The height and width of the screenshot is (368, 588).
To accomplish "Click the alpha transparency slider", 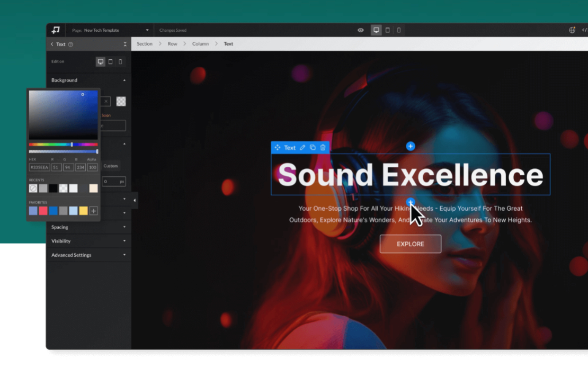I will click(x=64, y=151).
